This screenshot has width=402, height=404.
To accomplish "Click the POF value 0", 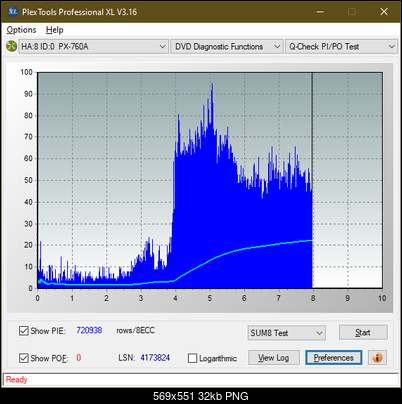I will (x=79, y=358).
